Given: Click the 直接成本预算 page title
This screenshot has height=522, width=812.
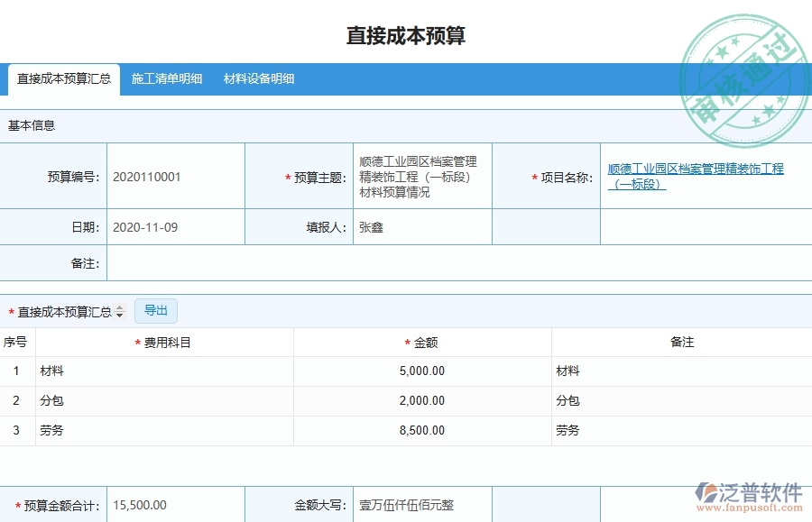Looking at the screenshot, I should [406, 35].
